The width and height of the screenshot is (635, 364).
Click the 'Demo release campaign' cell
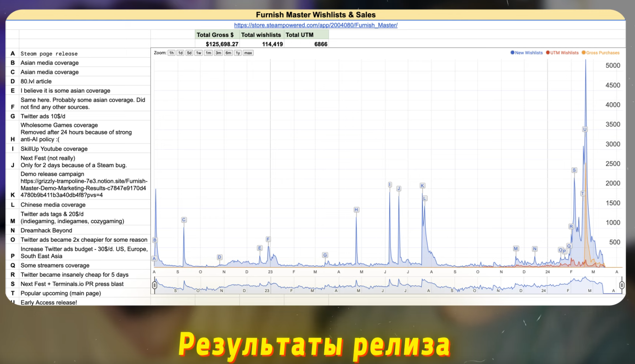pos(85,184)
